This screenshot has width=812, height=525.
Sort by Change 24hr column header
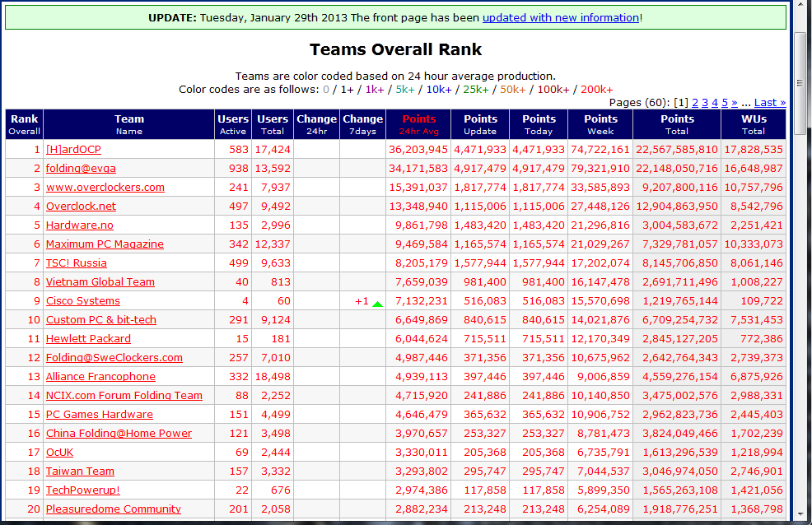click(x=316, y=124)
